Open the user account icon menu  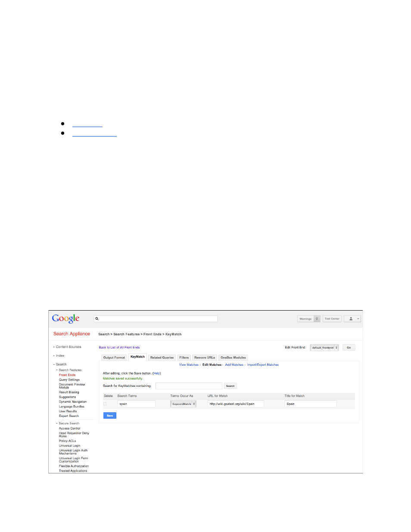352,319
